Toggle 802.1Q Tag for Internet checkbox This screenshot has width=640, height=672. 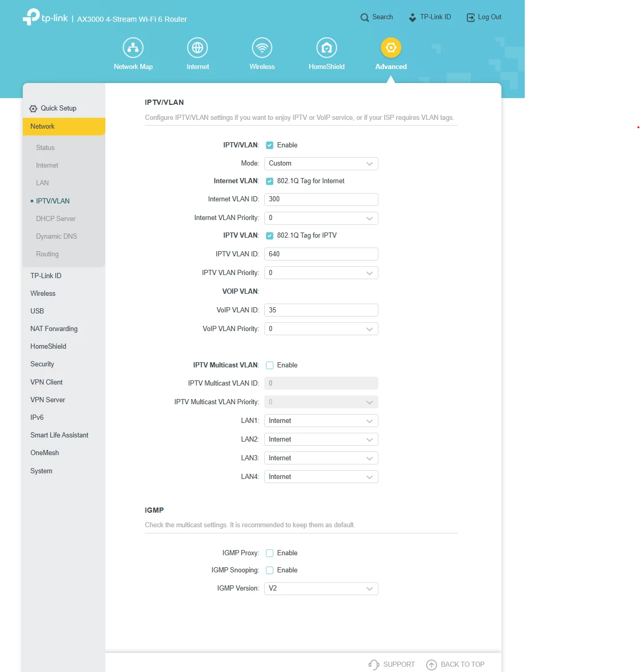point(270,181)
